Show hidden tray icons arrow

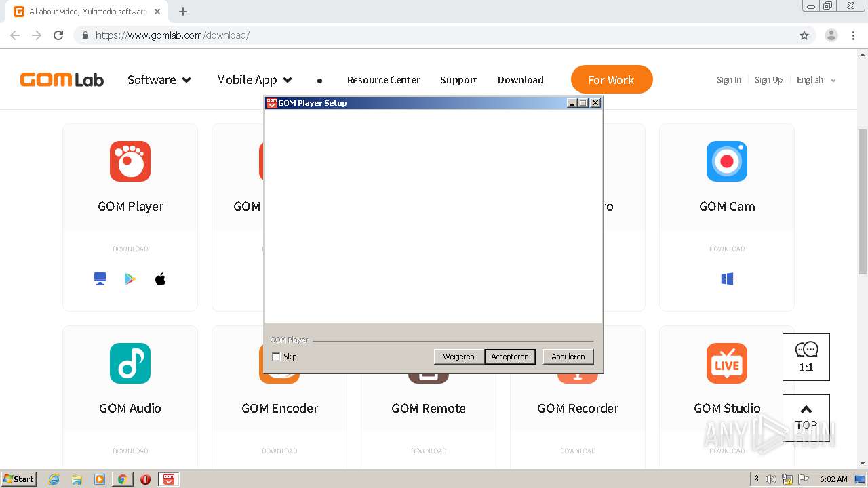tap(756, 479)
